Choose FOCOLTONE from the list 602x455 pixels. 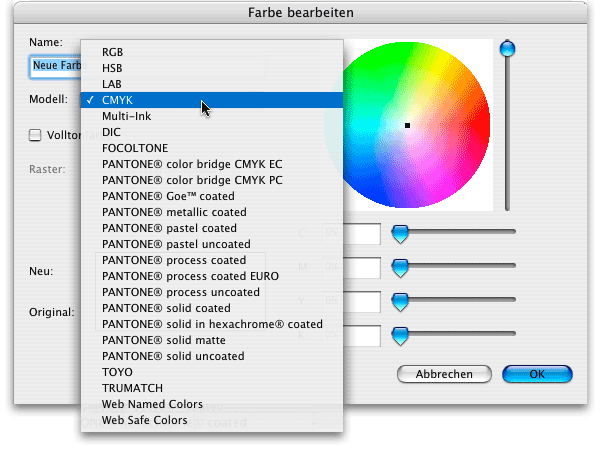click(x=212, y=148)
